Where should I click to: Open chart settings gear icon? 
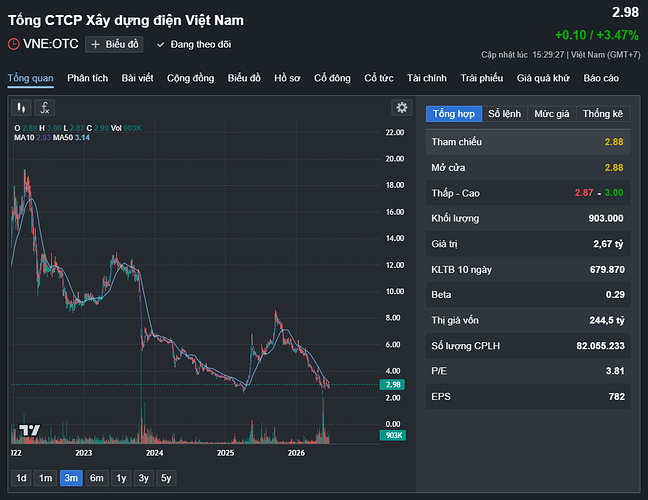401,108
